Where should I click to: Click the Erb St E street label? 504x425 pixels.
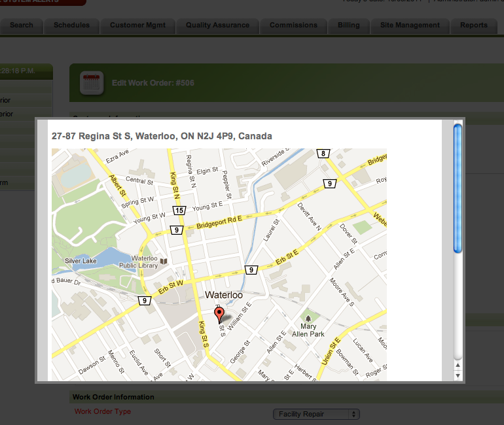[287, 258]
